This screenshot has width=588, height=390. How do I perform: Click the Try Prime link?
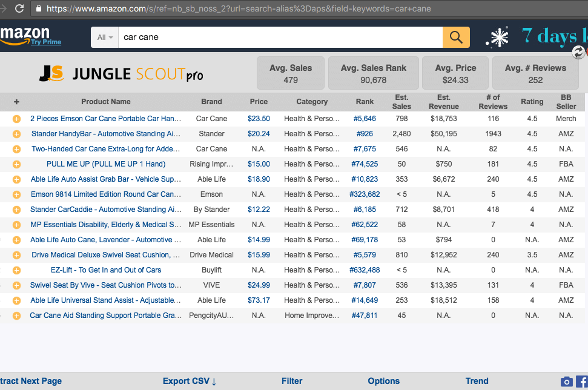coord(46,42)
